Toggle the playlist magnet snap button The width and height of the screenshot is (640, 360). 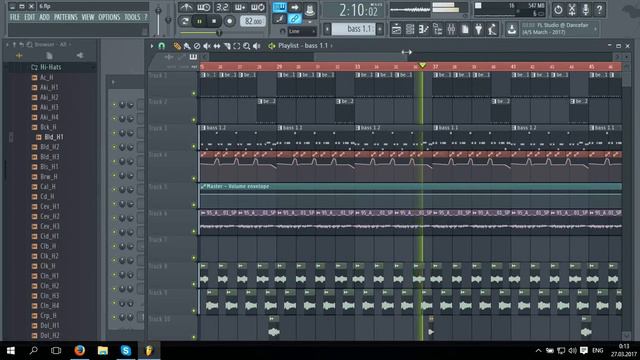click(x=162, y=46)
